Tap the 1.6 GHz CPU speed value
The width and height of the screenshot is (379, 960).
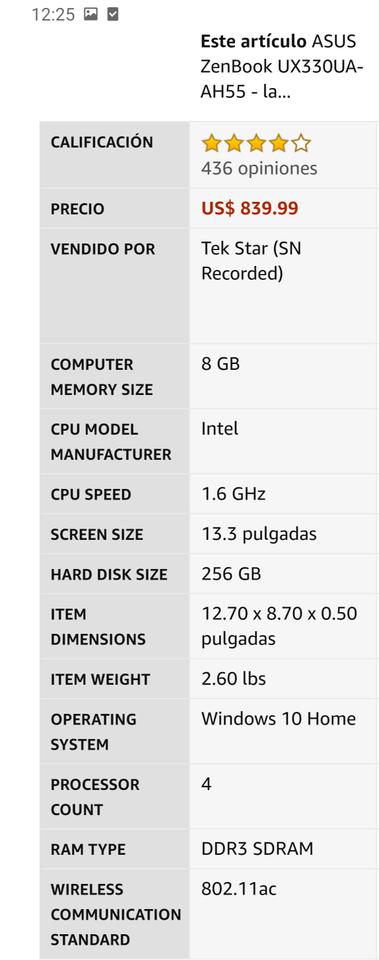[233, 494]
